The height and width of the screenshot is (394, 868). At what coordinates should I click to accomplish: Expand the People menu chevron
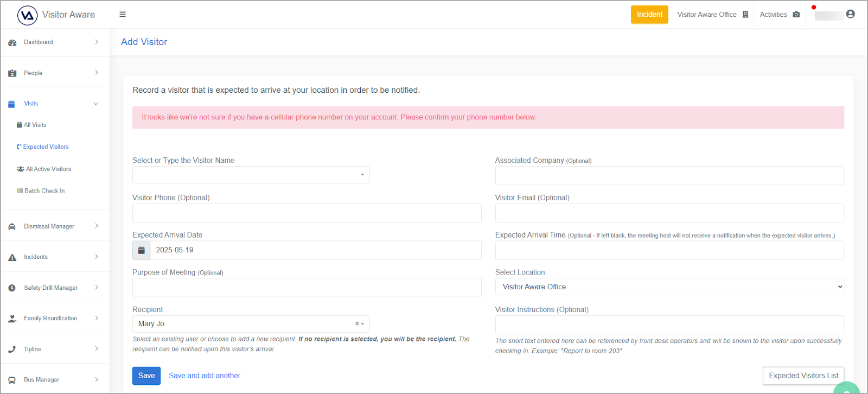tap(97, 73)
